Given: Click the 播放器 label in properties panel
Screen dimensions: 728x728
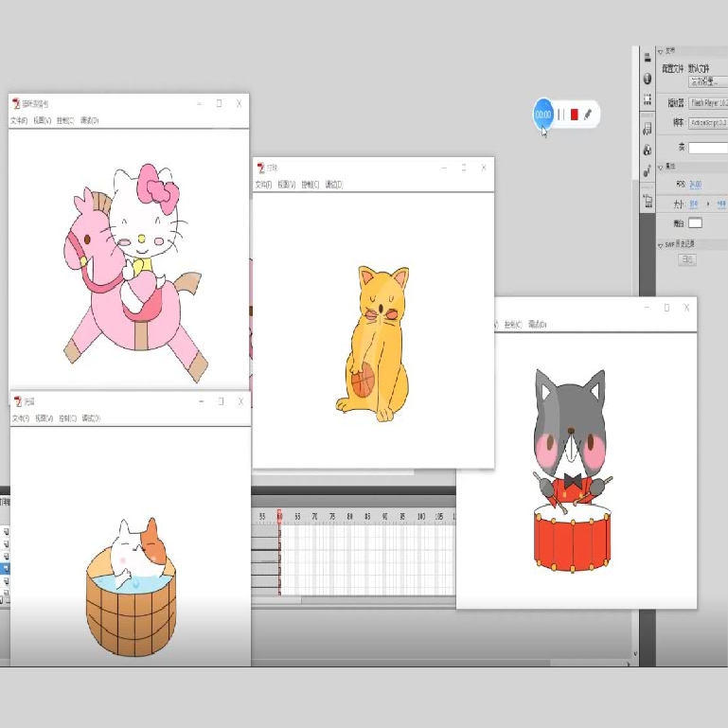Looking at the screenshot, I should tap(676, 103).
